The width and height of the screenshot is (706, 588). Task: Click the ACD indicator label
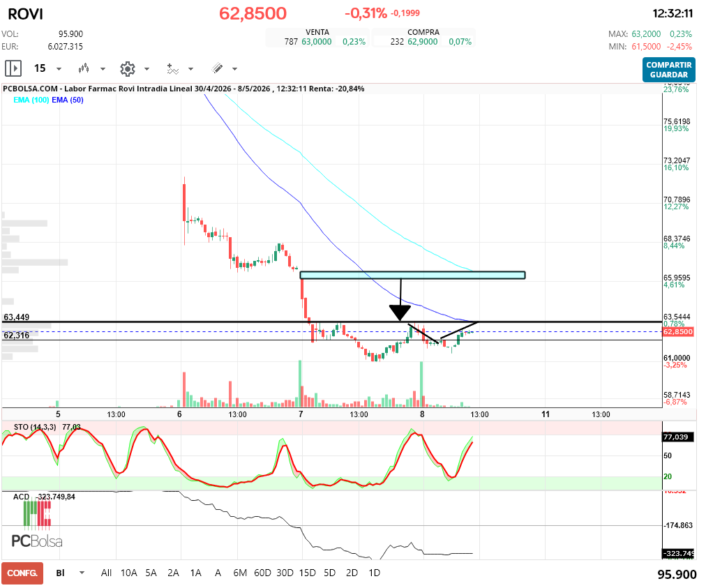tap(21, 497)
